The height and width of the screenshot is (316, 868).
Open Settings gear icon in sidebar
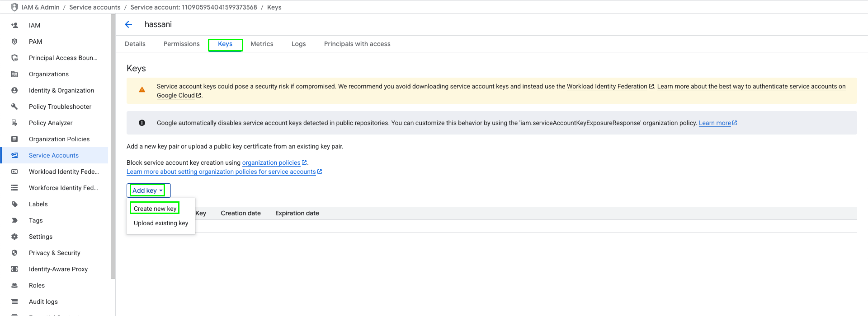14,237
